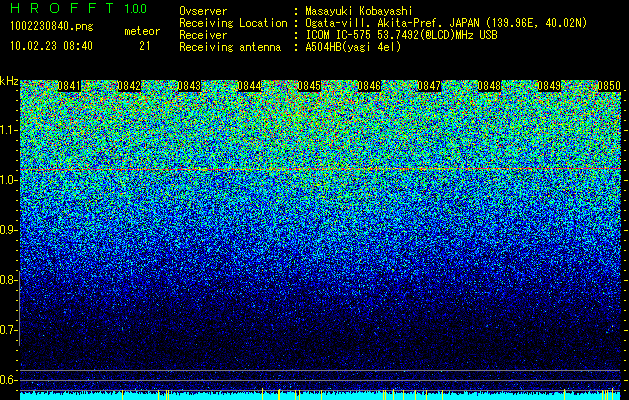Click the 0845 time marker
This screenshot has height=400, width=629.
click(x=309, y=86)
